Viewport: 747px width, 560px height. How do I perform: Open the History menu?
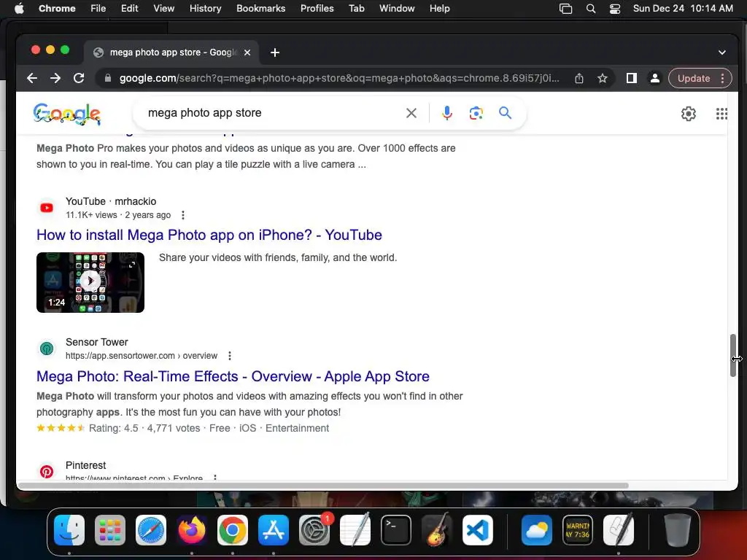(x=205, y=8)
